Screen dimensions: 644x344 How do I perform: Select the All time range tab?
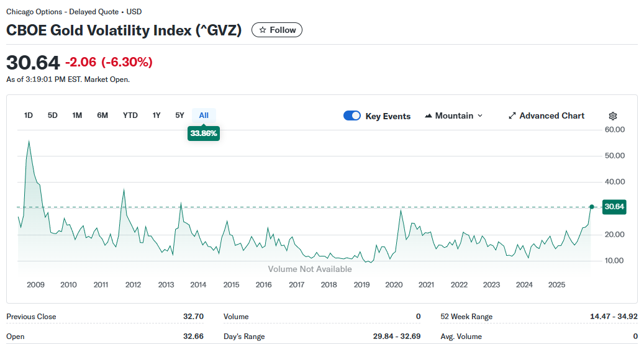pos(204,115)
